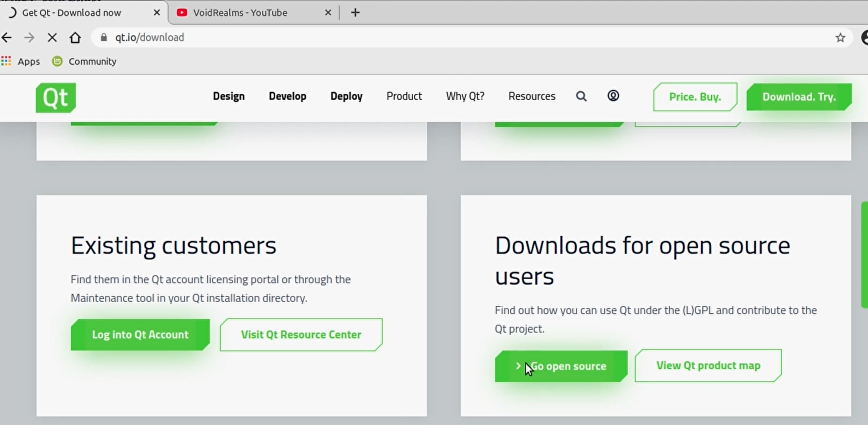This screenshot has height=425, width=868.
Task: Open the Qt account user icon
Action: 613,96
